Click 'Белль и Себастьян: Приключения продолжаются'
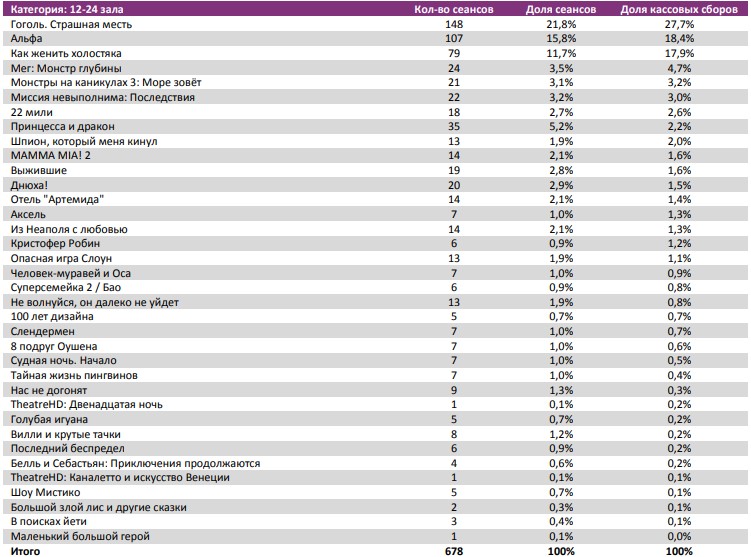The width and height of the screenshot is (751, 557). click(x=135, y=463)
